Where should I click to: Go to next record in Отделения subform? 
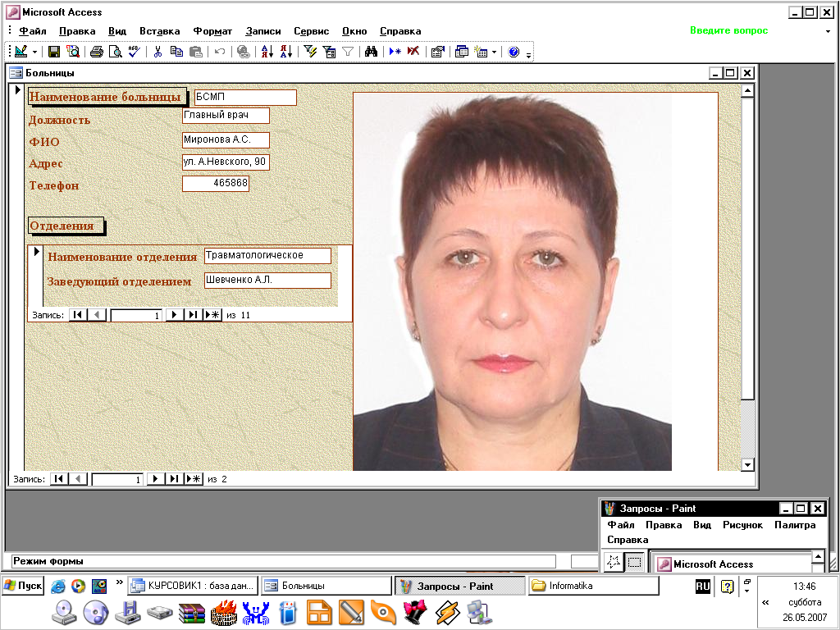(x=174, y=314)
